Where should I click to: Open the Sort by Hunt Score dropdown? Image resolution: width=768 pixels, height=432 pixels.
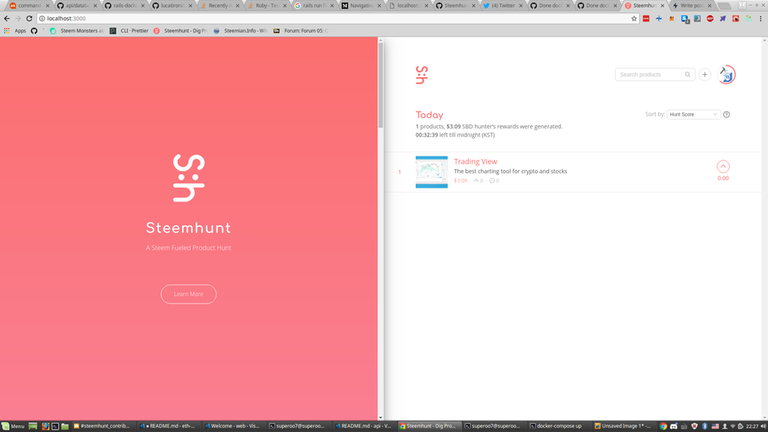pos(693,115)
